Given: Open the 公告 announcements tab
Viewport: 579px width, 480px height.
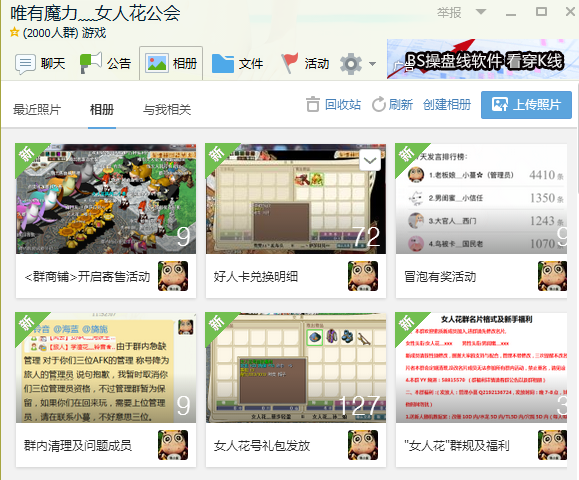Looking at the screenshot, I should [x=106, y=64].
